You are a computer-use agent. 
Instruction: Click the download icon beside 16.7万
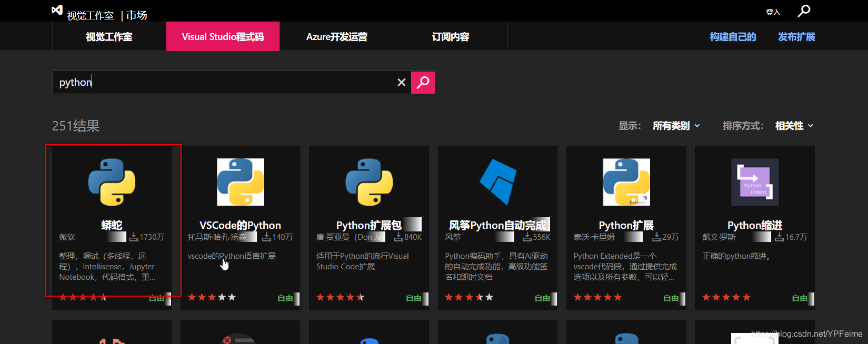[x=780, y=237]
